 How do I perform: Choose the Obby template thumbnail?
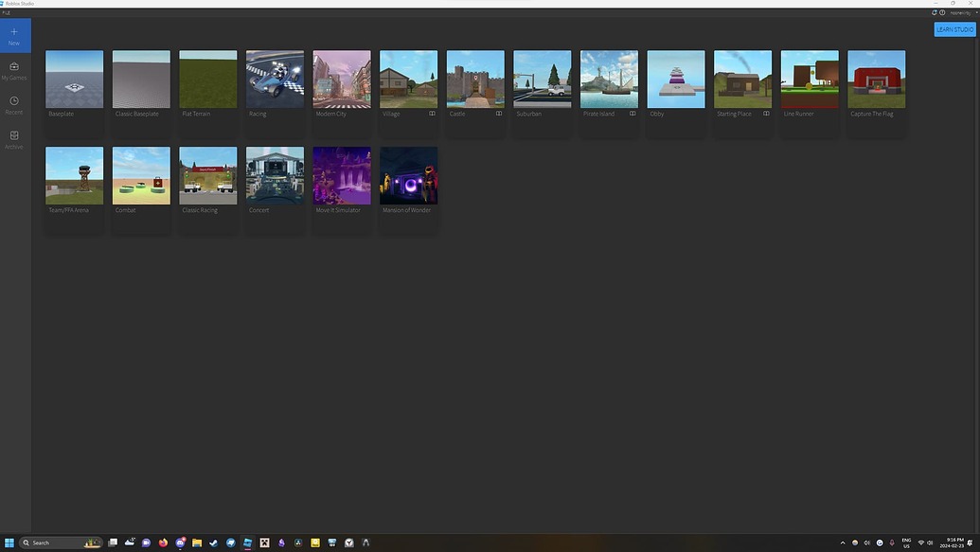tap(676, 80)
